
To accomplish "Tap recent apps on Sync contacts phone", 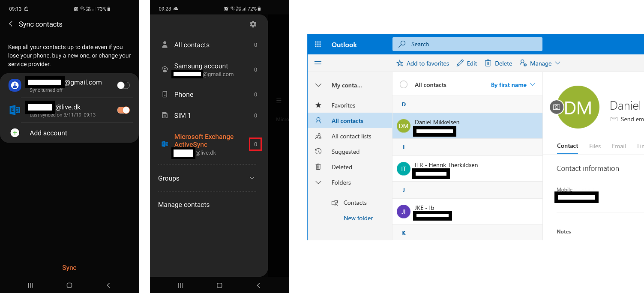I will coord(30,285).
